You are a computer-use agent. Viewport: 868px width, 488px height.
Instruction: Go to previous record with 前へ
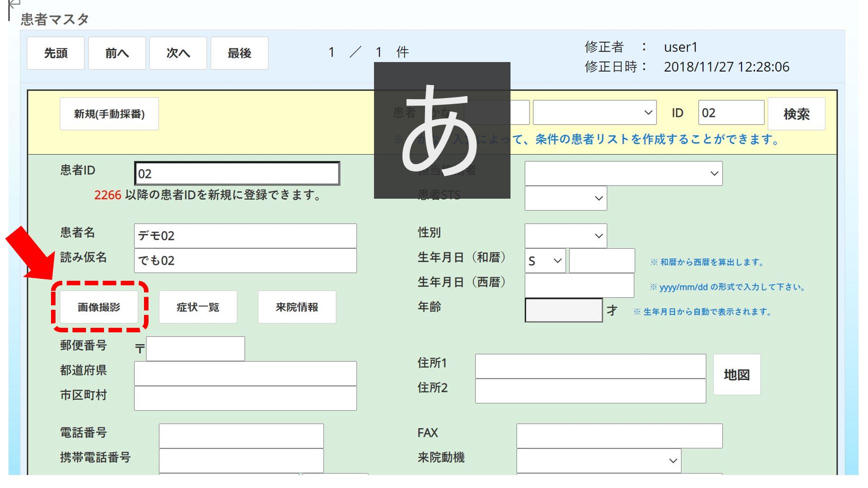point(117,53)
